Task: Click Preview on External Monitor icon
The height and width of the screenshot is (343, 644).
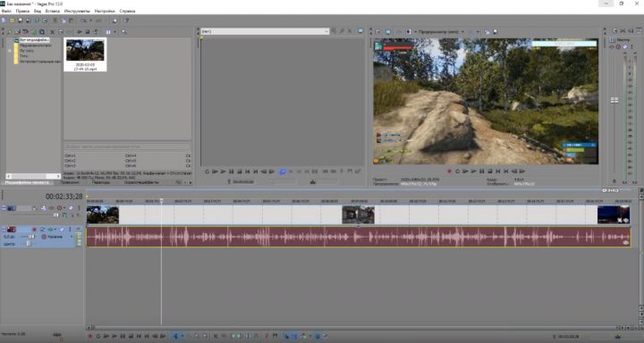Action: [388, 31]
